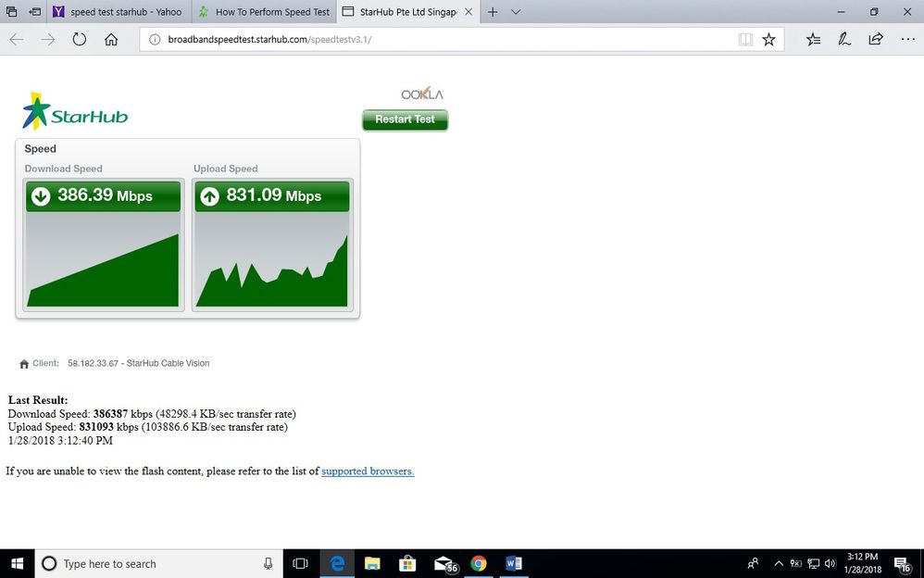
Task: Open Task View
Action: click(301, 564)
